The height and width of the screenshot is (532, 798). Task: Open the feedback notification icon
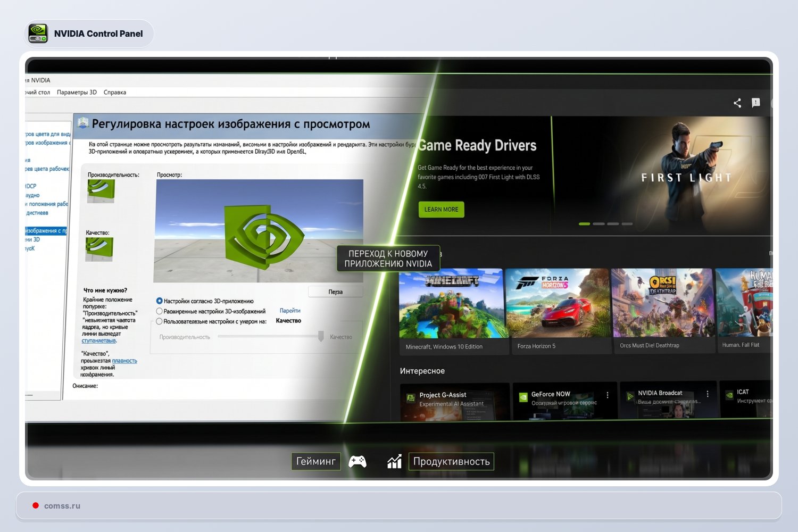click(x=755, y=103)
